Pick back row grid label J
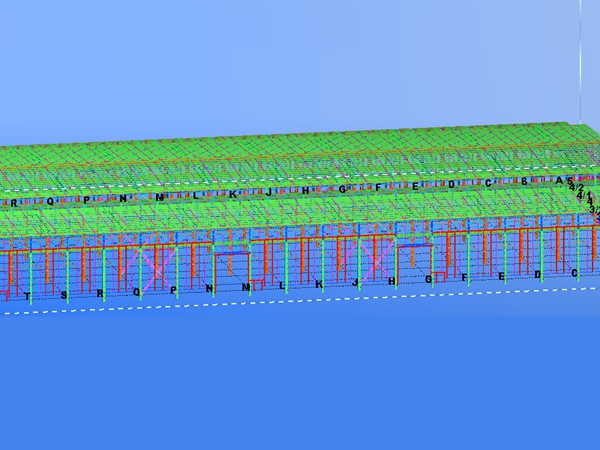The height and width of the screenshot is (450, 600). pyautogui.click(x=269, y=192)
